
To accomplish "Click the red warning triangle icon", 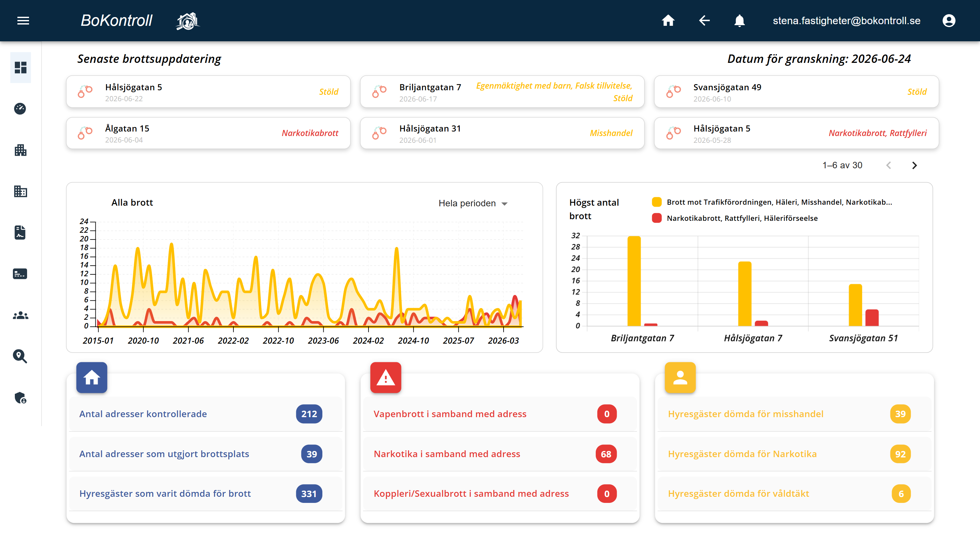I will [386, 378].
